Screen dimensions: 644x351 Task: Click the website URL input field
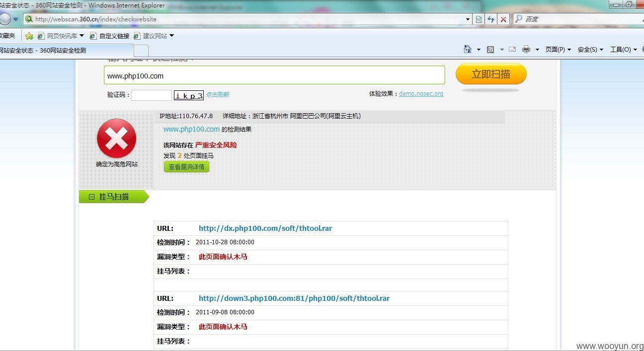tap(274, 75)
